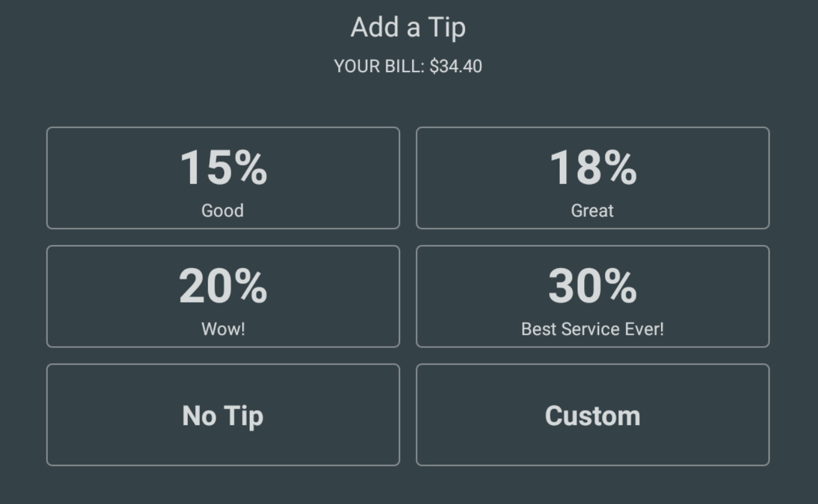Image resolution: width=818 pixels, height=504 pixels.
Task: Open the Custom tip option
Action: tap(593, 415)
